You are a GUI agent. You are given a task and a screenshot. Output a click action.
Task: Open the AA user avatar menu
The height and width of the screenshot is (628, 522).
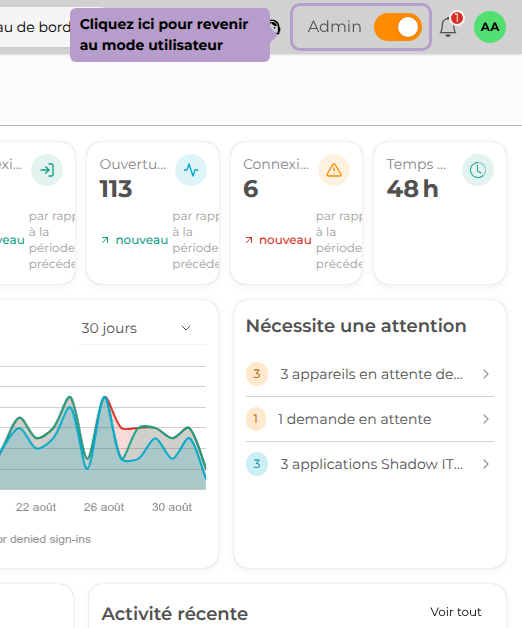tap(490, 27)
